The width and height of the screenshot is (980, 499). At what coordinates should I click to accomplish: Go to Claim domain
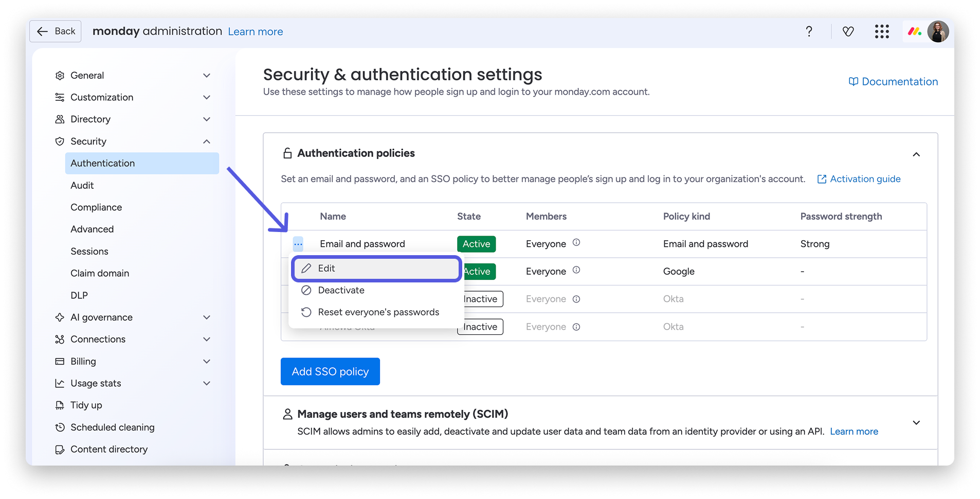click(x=100, y=273)
